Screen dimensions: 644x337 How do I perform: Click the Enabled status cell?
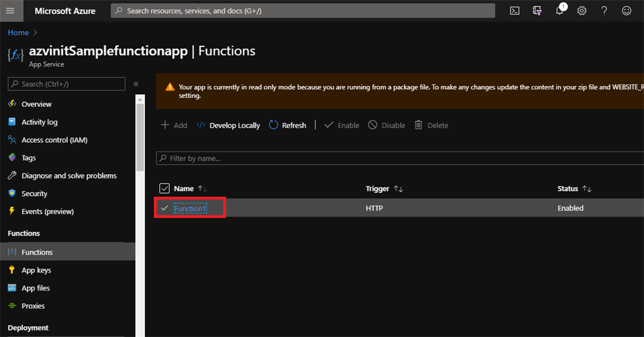pyautogui.click(x=570, y=208)
